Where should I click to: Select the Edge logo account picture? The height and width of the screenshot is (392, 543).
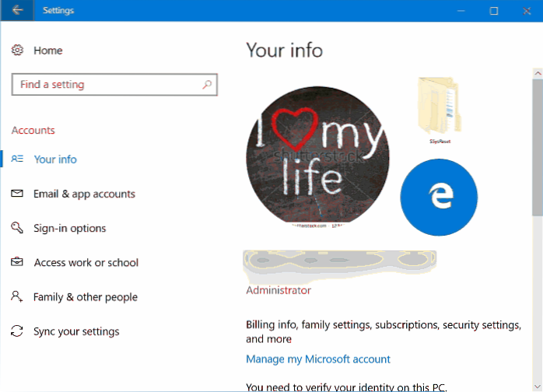[439, 198]
